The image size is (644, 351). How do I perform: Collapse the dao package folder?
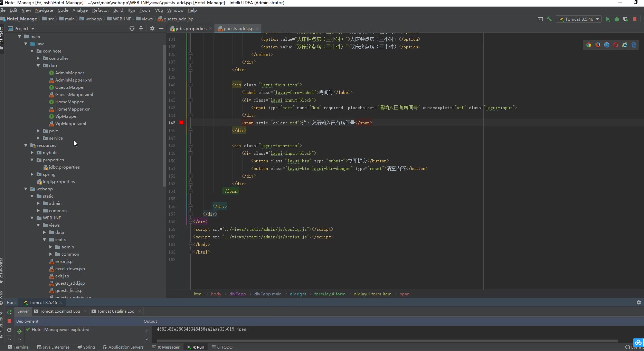[x=38, y=66]
